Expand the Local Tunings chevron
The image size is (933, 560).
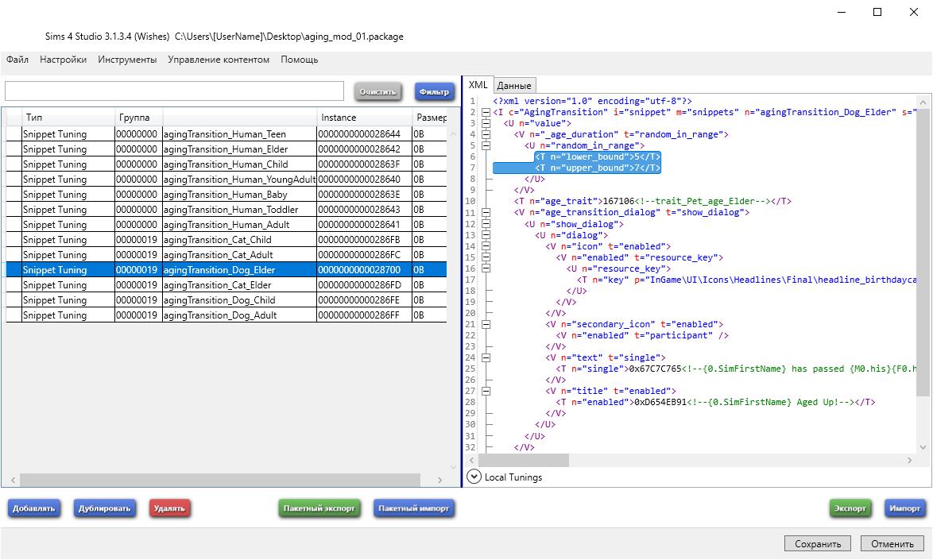coord(474,477)
